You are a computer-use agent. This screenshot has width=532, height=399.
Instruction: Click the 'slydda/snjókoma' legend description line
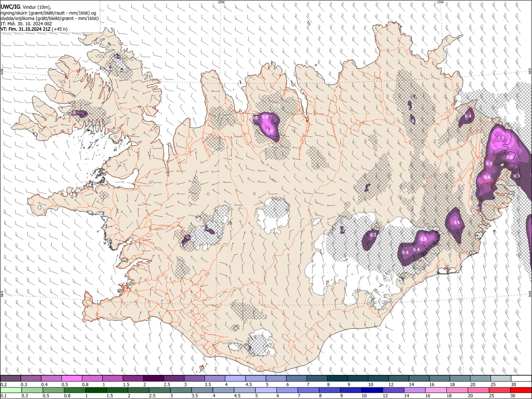[x=50, y=18]
